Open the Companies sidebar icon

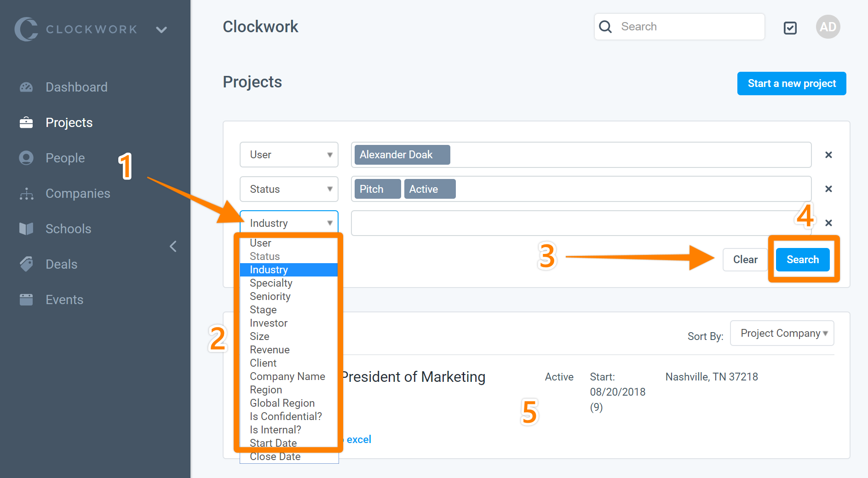coord(26,193)
